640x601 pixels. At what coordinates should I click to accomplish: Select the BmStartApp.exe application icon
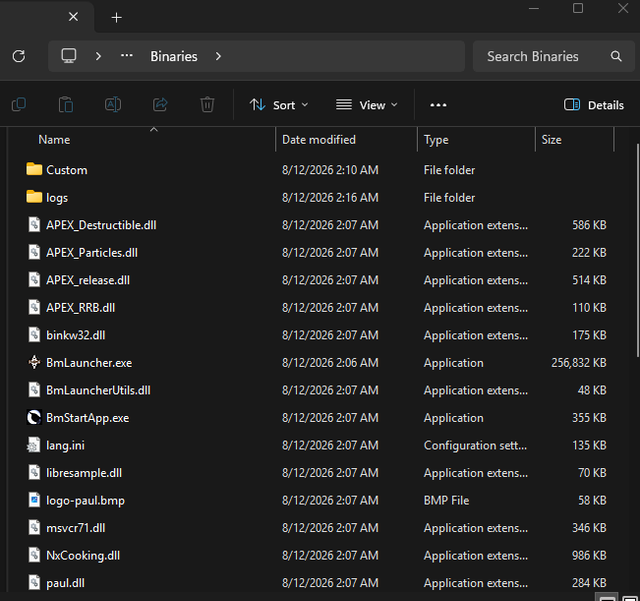[34, 417]
